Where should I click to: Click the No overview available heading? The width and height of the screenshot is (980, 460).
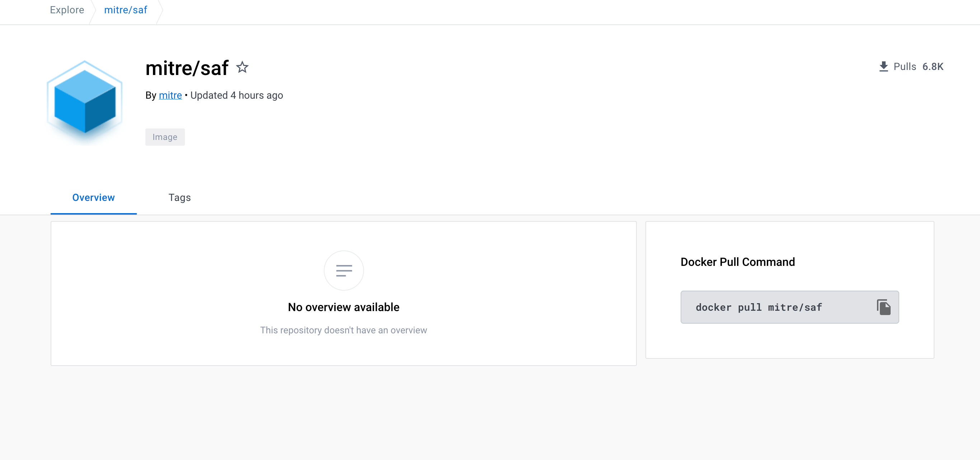[x=344, y=307]
